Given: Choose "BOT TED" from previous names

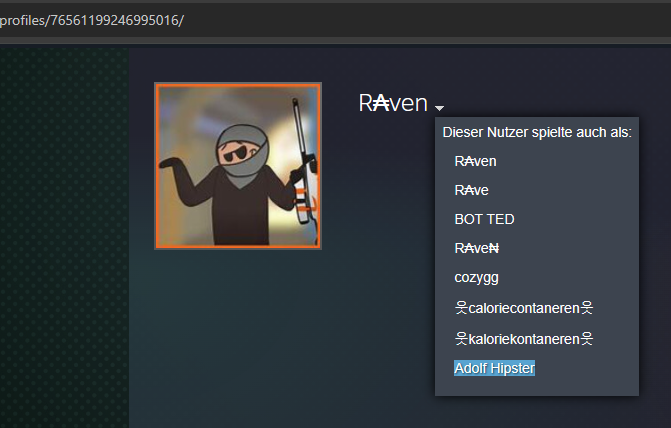Looking at the screenshot, I should 484,219.
